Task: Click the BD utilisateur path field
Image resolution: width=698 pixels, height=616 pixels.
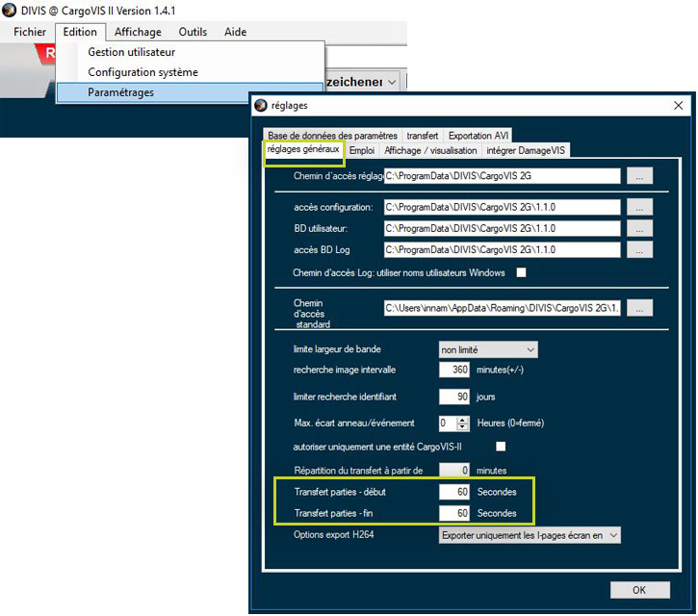Action: [x=503, y=228]
